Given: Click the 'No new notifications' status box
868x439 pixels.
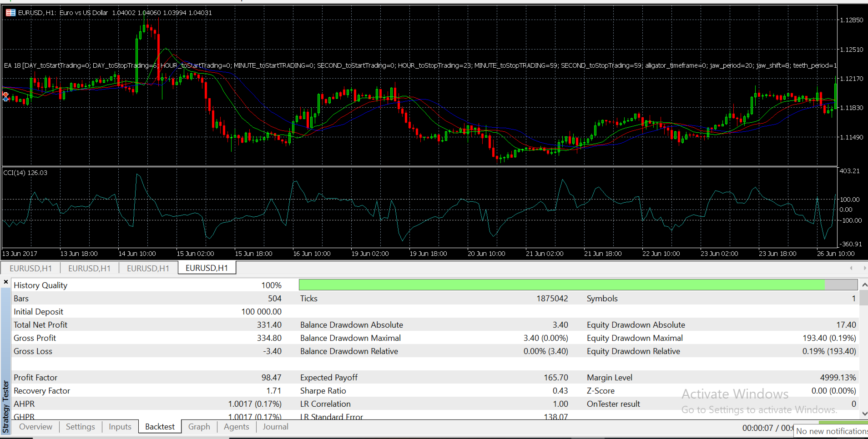Looking at the screenshot, I should [x=832, y=431].
